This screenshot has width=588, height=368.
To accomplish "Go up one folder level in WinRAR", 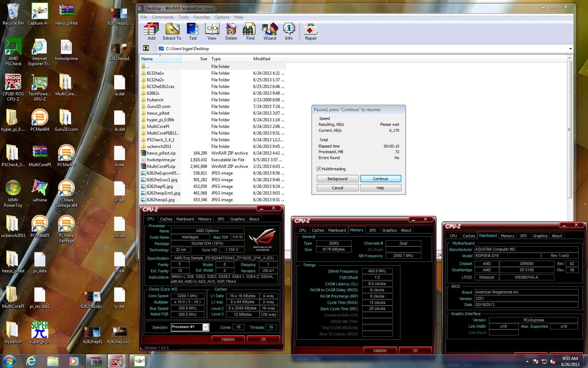I will click(x=146, y=48).
